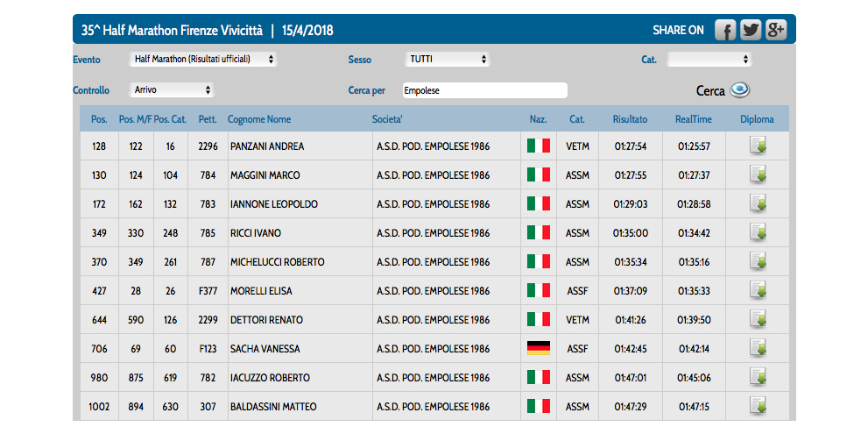Sort by Pos. Cat. column header
This screenshot has height=434, width=868.
171,119
